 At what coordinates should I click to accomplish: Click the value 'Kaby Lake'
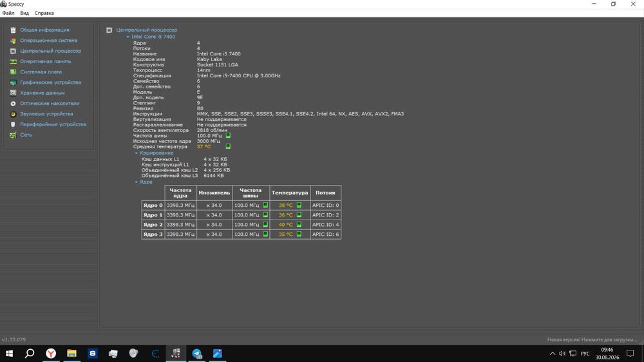point(209,59)
